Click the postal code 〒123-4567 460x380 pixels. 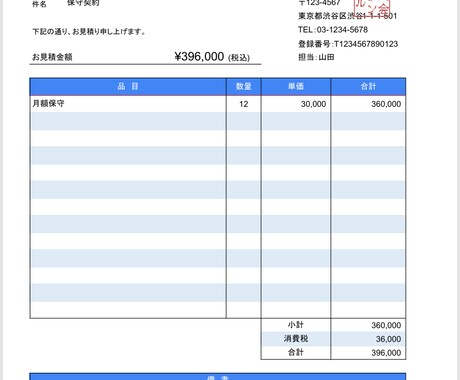pos(319,3)
